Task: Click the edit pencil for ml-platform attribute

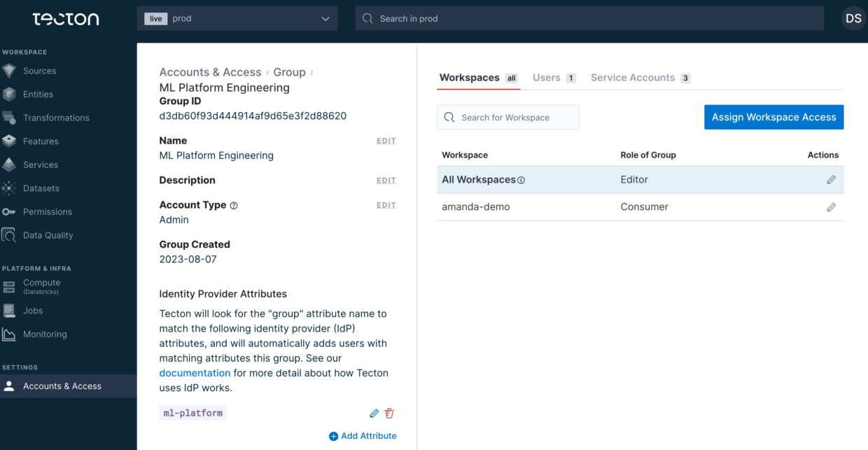Action: click(374, 414)
